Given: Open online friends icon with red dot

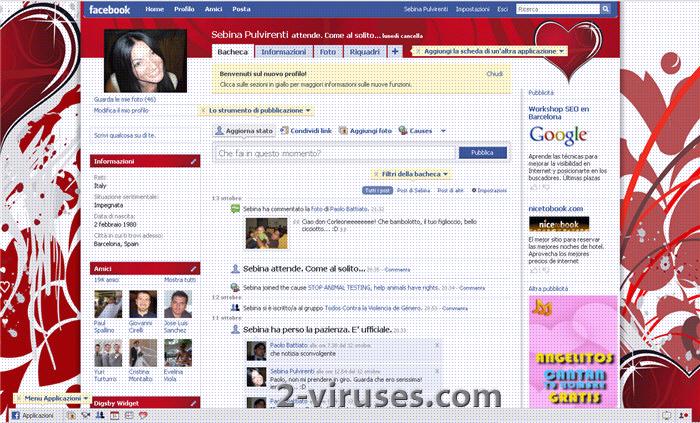Looking at the screenshot, I should pos(683,415).
